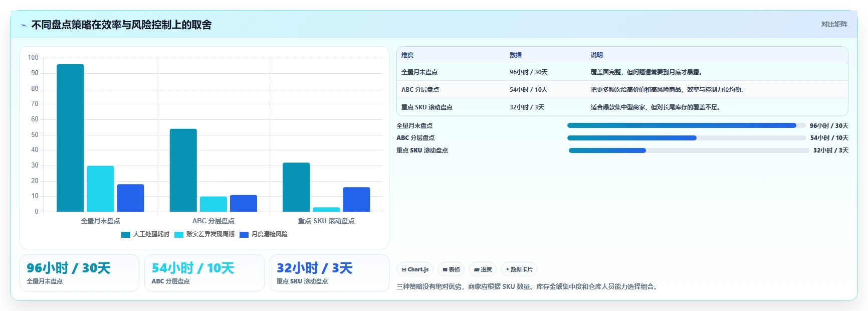Viewport: 868px width, 311px height.
Task: Click the 维度 column header
Action: 407,55
